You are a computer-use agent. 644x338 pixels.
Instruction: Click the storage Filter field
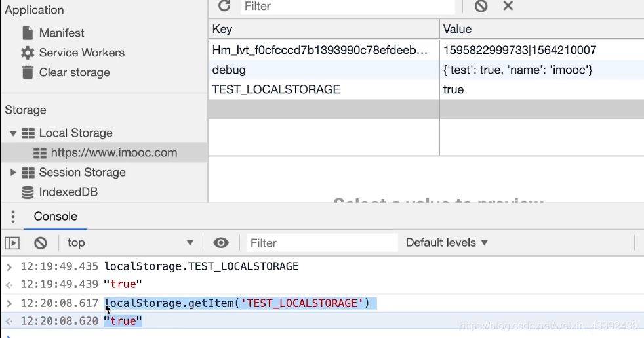pos(348,6)
